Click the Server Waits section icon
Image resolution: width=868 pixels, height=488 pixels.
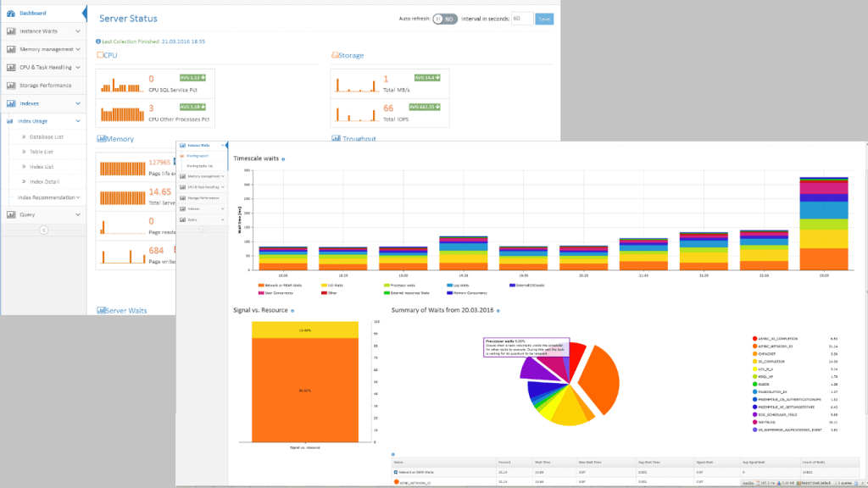(x=103, y=310)
